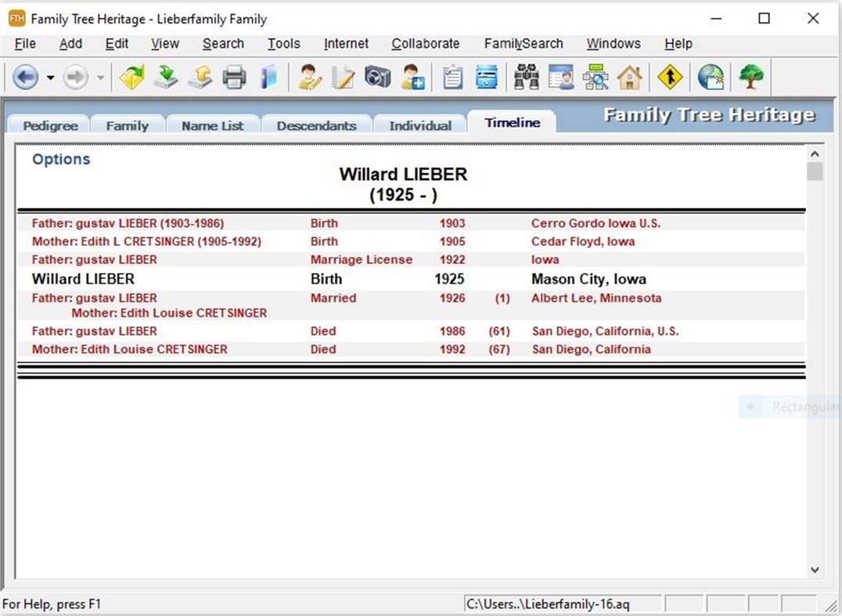The width and height of the screenshot is (842, 616).
Task: Click the scrollbar down arrow
Action: 816,569
